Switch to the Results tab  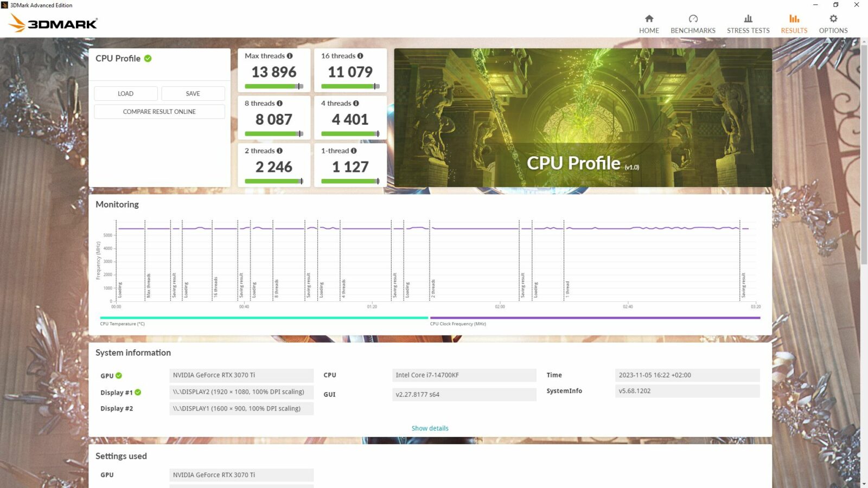click(794, 24)
